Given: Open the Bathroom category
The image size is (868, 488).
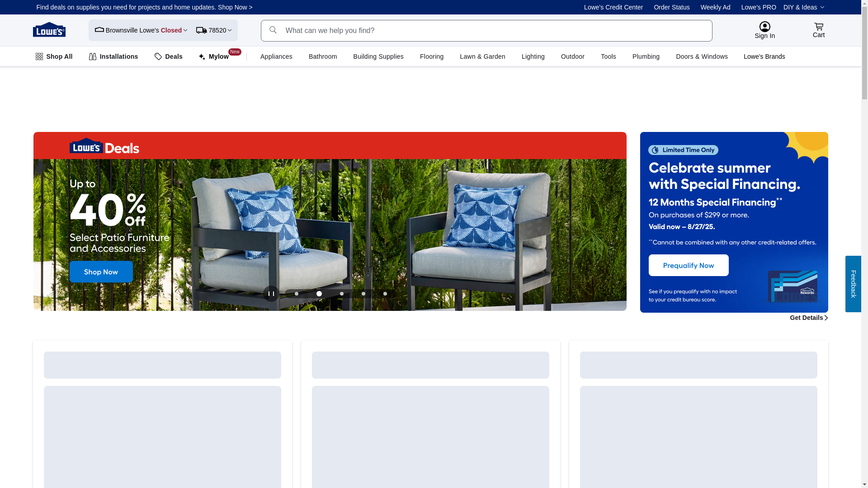Looking at the screenshot, I should [x=323, y=56].
